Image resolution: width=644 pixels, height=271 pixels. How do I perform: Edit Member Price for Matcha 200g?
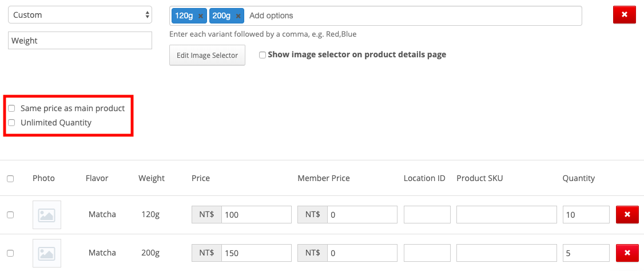tap(362, 253)
